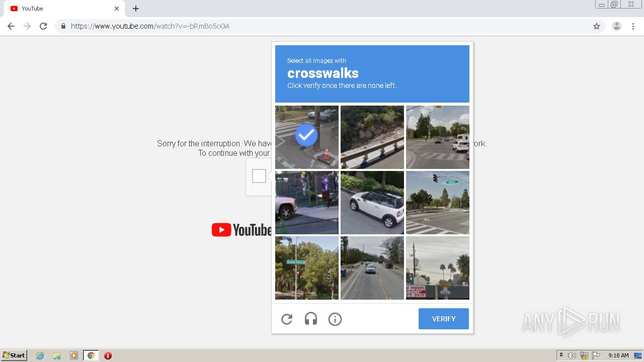Open the Chrome profile avatar icon
Image resolution: width=644 pixels, height=362 pixels.
[617, 26]
